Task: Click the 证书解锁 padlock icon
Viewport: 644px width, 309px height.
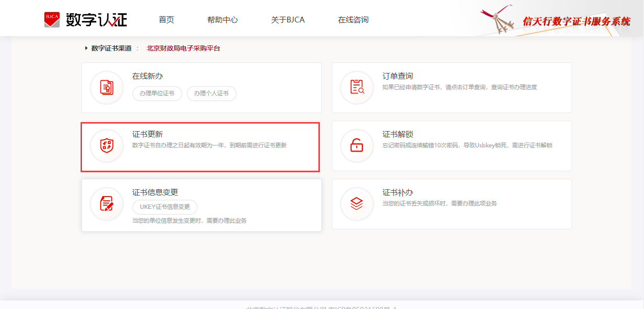Action: click(357, 145)
